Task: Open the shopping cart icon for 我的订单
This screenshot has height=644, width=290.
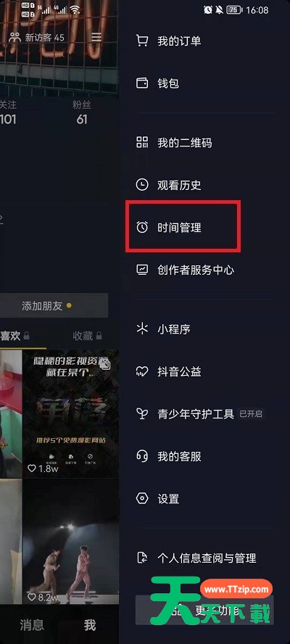Action: tap(142, 41)
